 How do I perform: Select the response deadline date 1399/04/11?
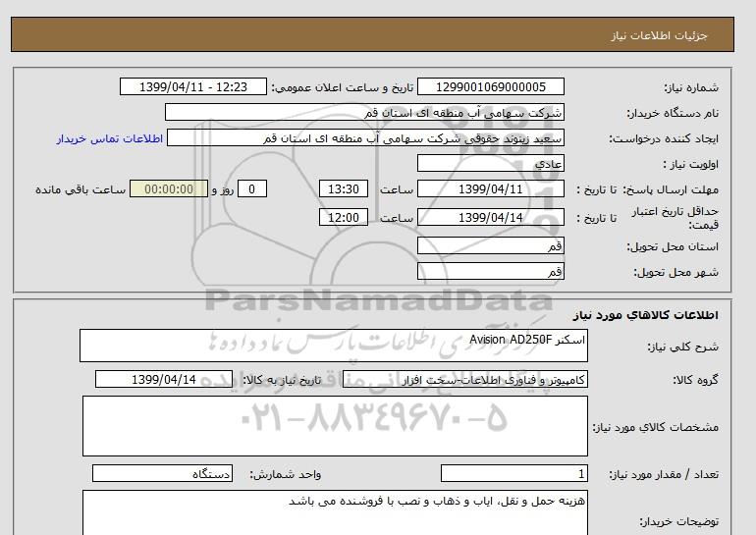click(490, 188)
